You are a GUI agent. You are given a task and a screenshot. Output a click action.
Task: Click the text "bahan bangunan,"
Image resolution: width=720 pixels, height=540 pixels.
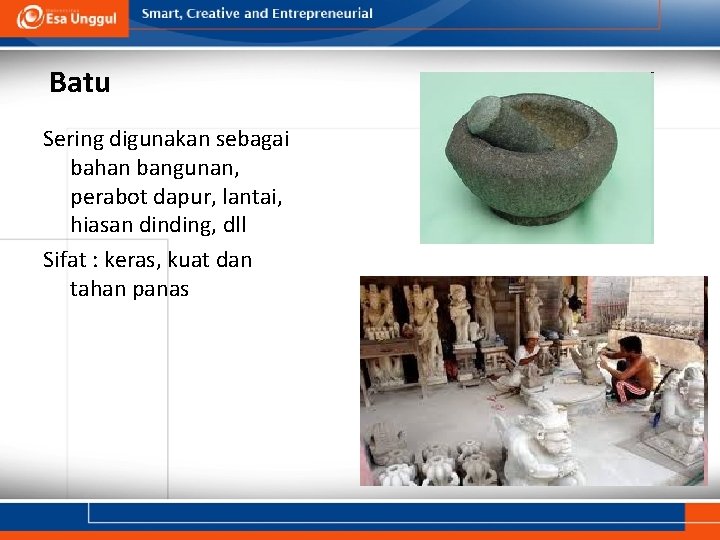coord(155,168)
